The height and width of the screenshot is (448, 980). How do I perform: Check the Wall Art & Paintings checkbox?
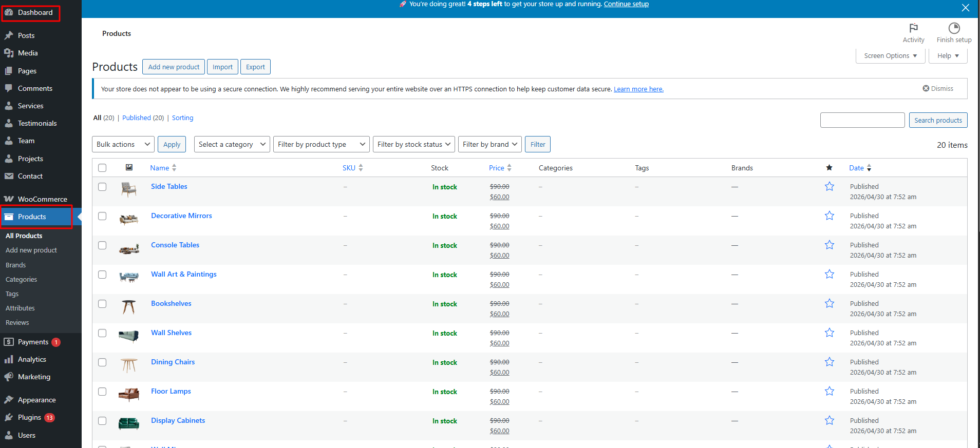pos(102,275)
